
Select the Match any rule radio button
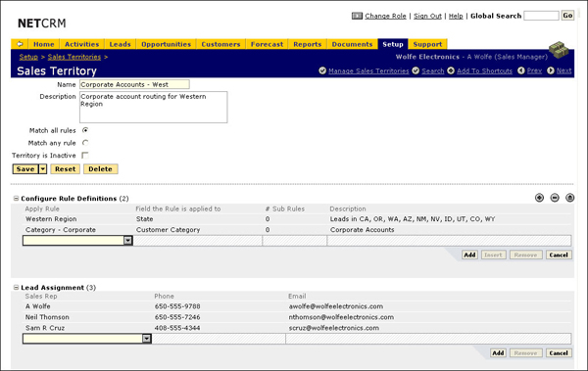(x=85, y=143)
